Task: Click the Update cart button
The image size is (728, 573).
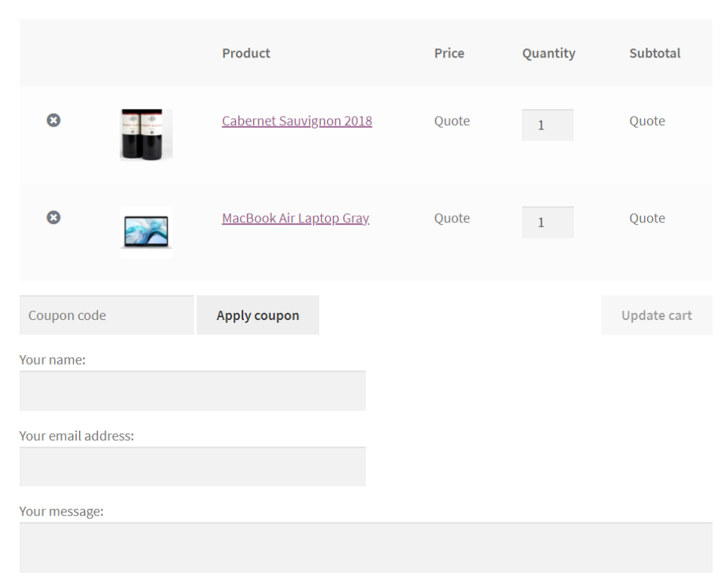Action: pyautogui.click(x=656, y=315)
